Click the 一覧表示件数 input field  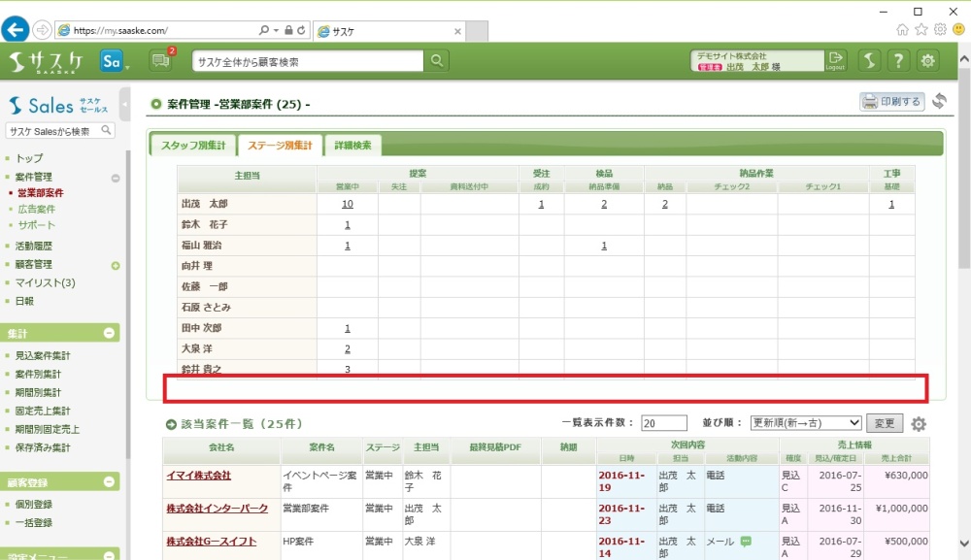[663, 423]
